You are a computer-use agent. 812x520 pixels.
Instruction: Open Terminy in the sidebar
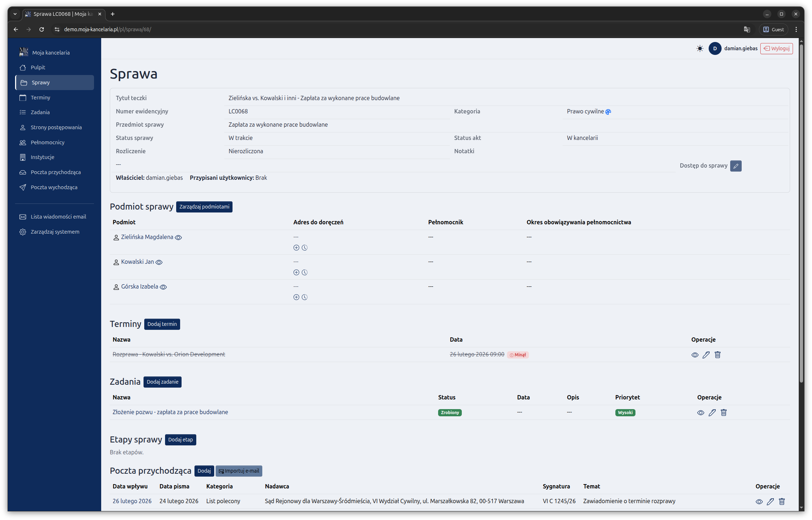click(40, 98)
